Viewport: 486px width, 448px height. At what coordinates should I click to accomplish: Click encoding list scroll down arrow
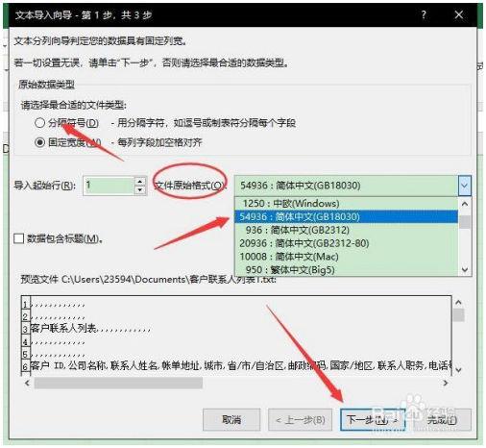pyautogui.click(x=465, y=270)
